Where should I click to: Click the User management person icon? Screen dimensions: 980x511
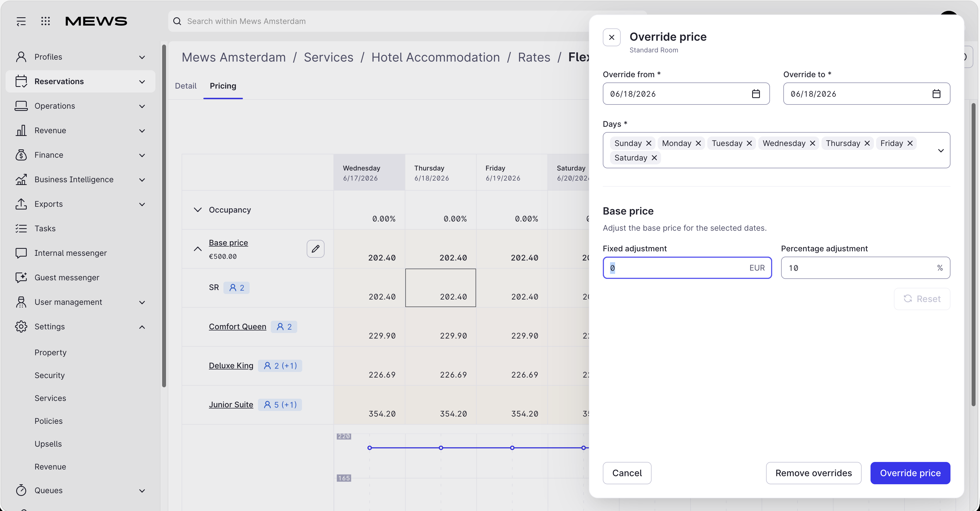(21, 302)
